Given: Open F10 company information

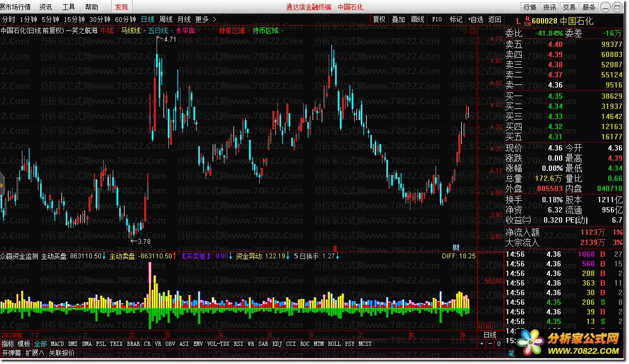Looking at the screenshot, I should click(x=437, y=19).
